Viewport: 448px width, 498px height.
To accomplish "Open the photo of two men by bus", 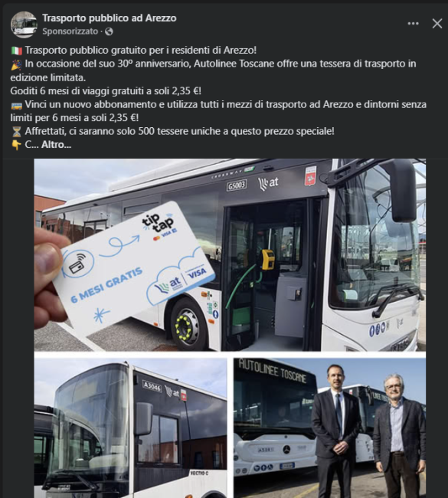I will [329, 428].
